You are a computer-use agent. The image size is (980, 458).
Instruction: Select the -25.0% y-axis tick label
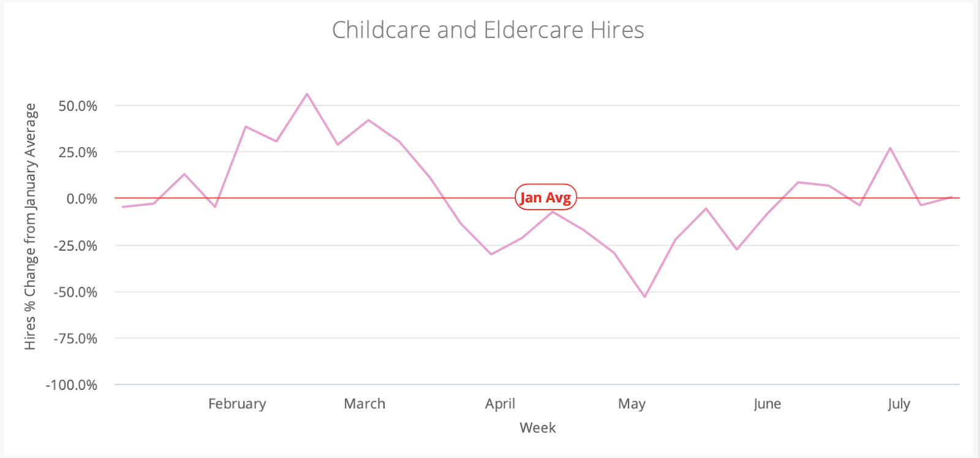(x=75, y=246)
